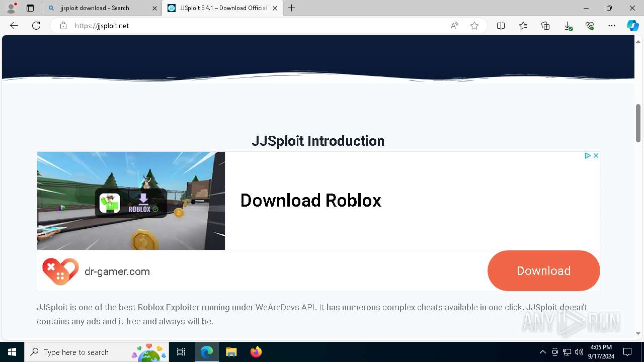The height and width of the screenshot is (362, 644).
Task: Show browser Downloads
Action: [568, 26]
